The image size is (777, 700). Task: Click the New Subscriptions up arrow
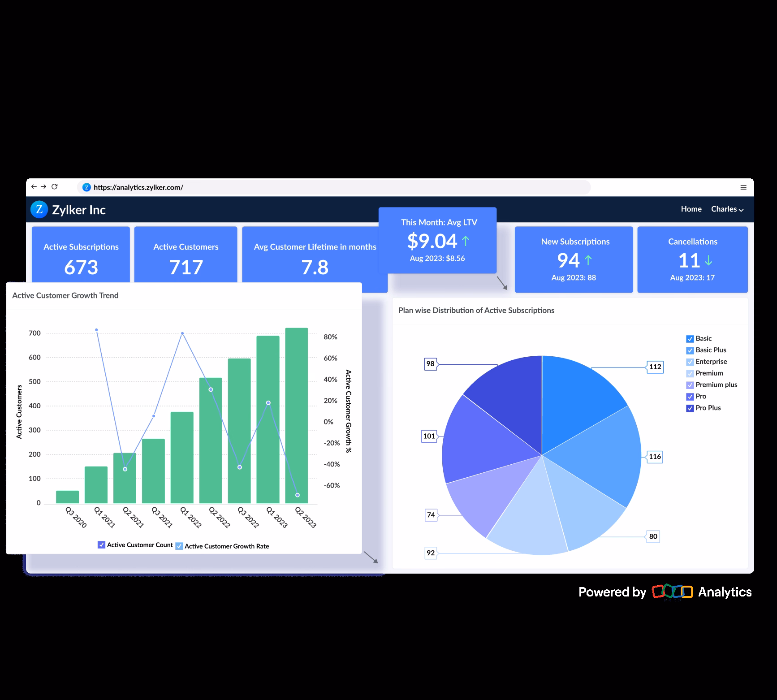click(588, 260)
